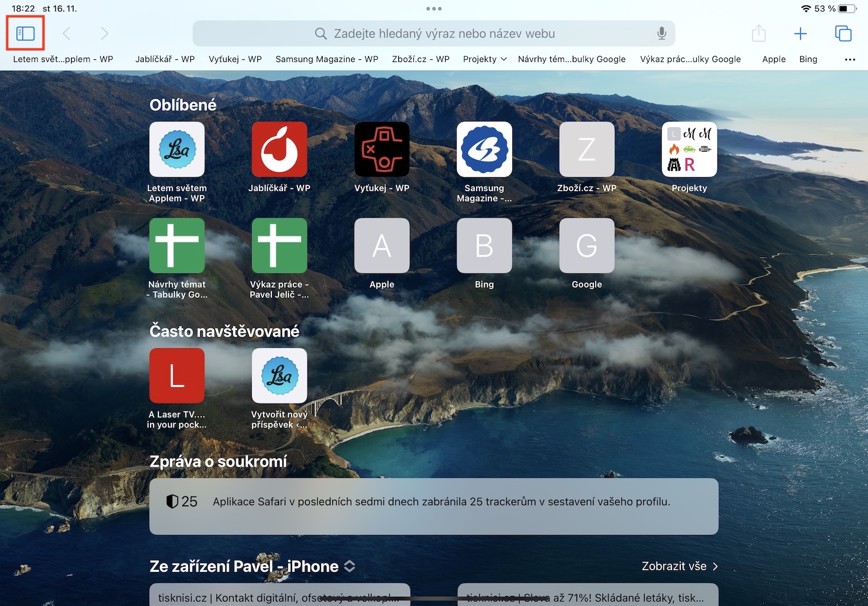Open Vyťukej - WP bookmark in bar
Image resolution: width=868 pixels, height=606 pixels.
tap(235, 59)
